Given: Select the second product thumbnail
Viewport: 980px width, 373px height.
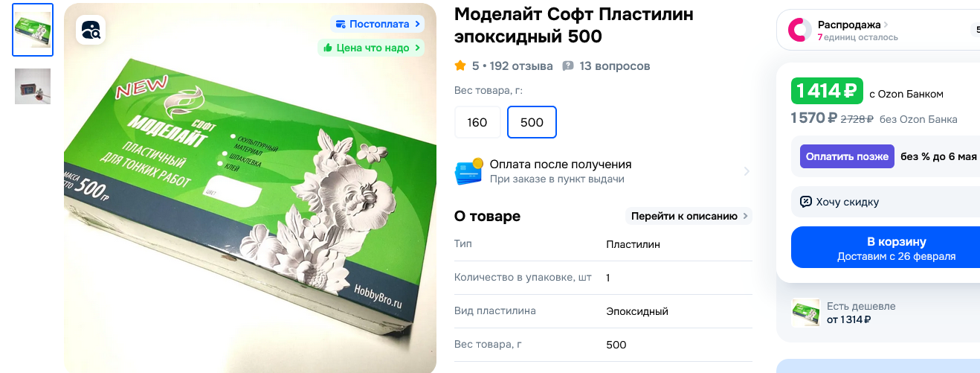Looking at the screenshot, I should pyautogui.click(x=33, y=86).
